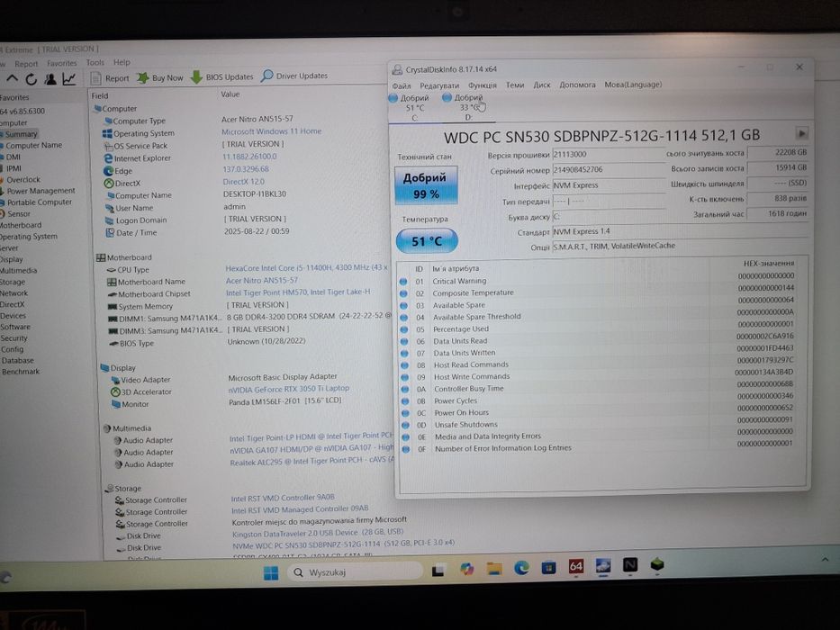This screenshot has width=840, height=630.
Task: Click BIOS Updates toolbar button
Action: [x=221, y=76]
